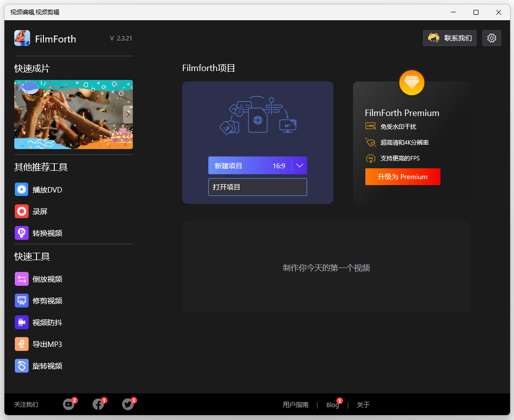The image size is (514, 420).
Task: Click the 关注我们 label
Action: 26,405
